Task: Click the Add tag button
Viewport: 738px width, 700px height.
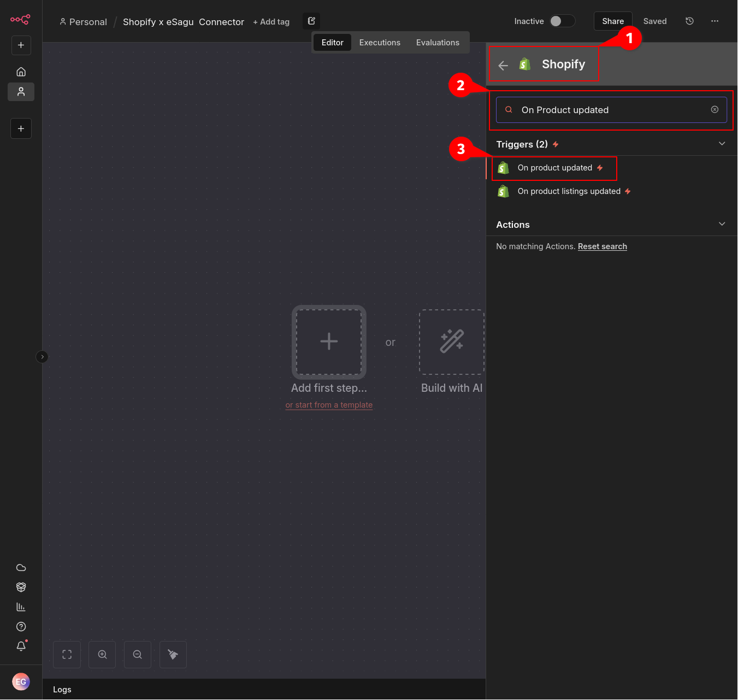Action: click(x=271, y=22)
